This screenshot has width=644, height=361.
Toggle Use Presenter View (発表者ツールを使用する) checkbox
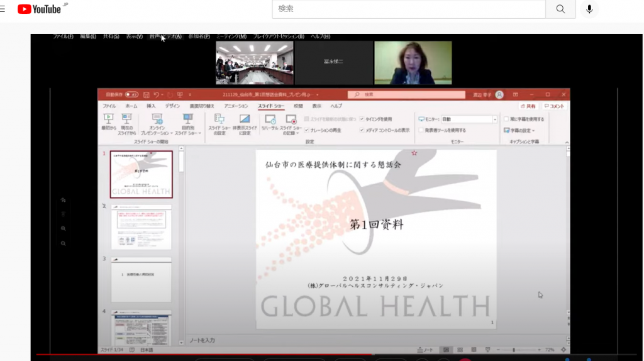421,130
